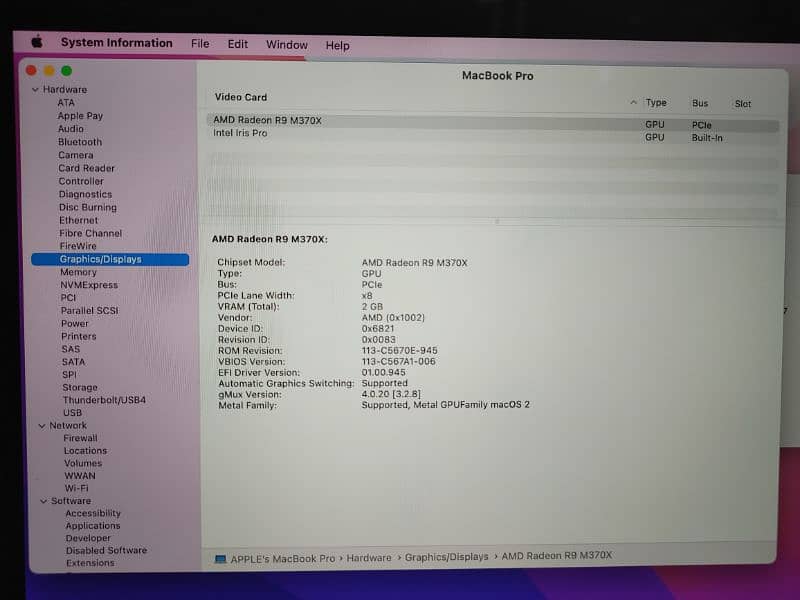
Task: Open the Window menu
Action: [x=287, y=45]
